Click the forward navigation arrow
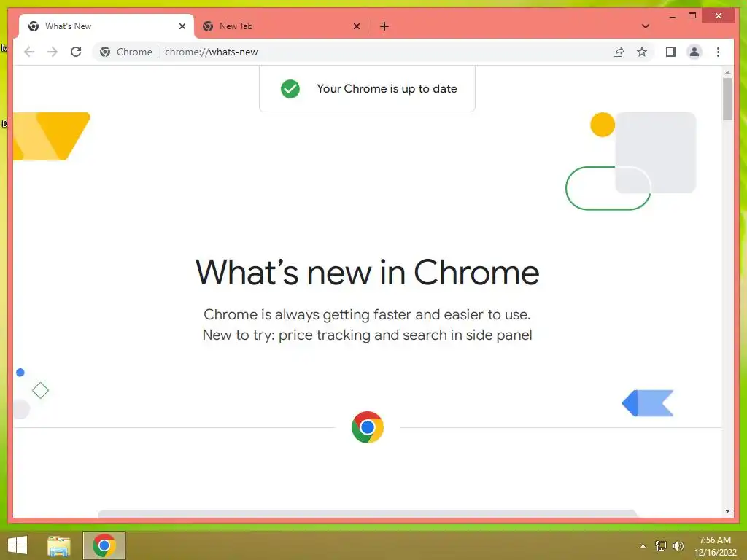This screenshot has width=747, height=560. (x=53, y=52)
